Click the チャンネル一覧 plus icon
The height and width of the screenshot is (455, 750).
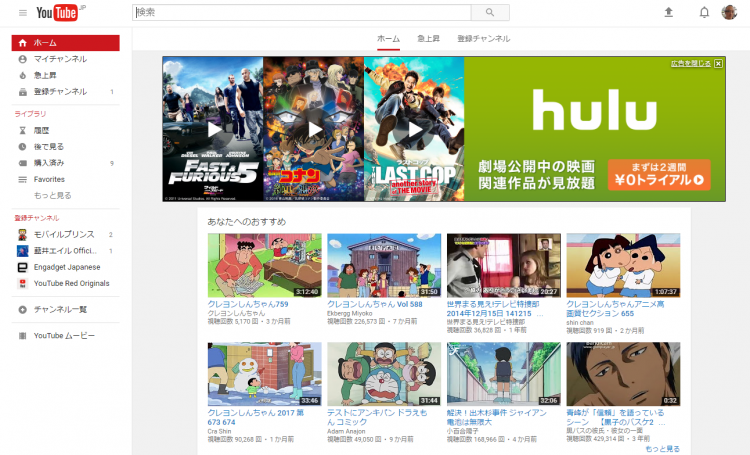coord(22,310)
